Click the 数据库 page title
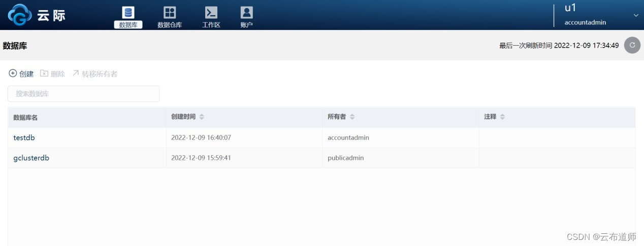644x246 pixels. coord(15,46)
